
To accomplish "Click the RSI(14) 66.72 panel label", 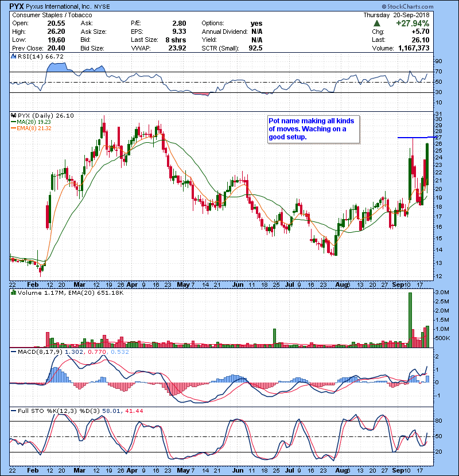I will point(40,56).
